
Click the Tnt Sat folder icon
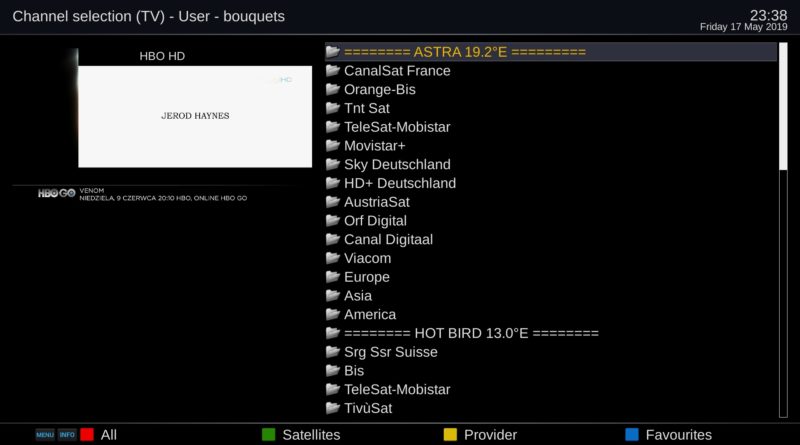coord(333,108)
